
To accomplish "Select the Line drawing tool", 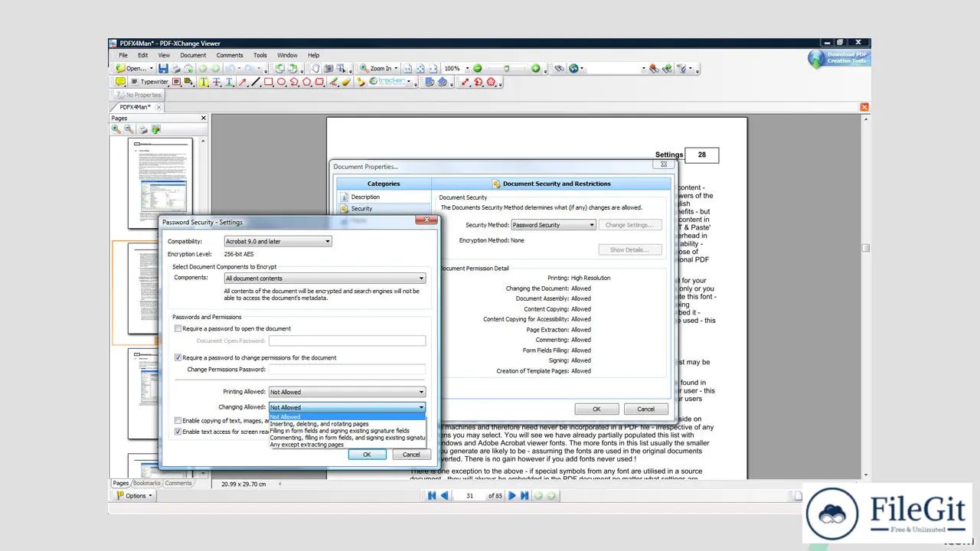I will click(x=256, y=82).
